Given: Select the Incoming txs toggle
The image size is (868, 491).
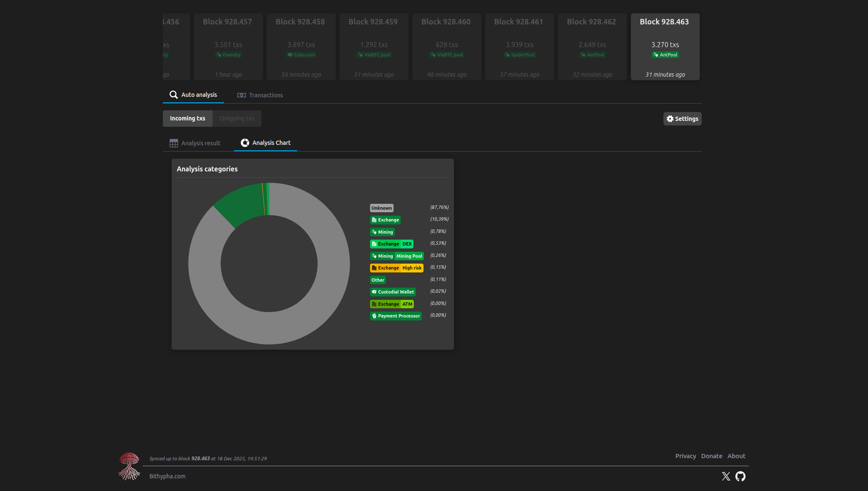Looking at the screenshot, I should pyautogui.click(x=187, y=118).
